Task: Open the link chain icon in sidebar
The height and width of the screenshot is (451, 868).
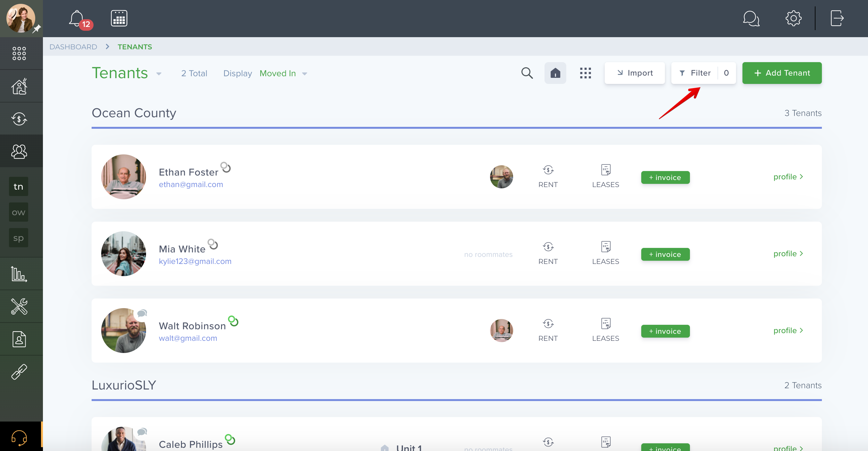Action: [x=19, y=372]
